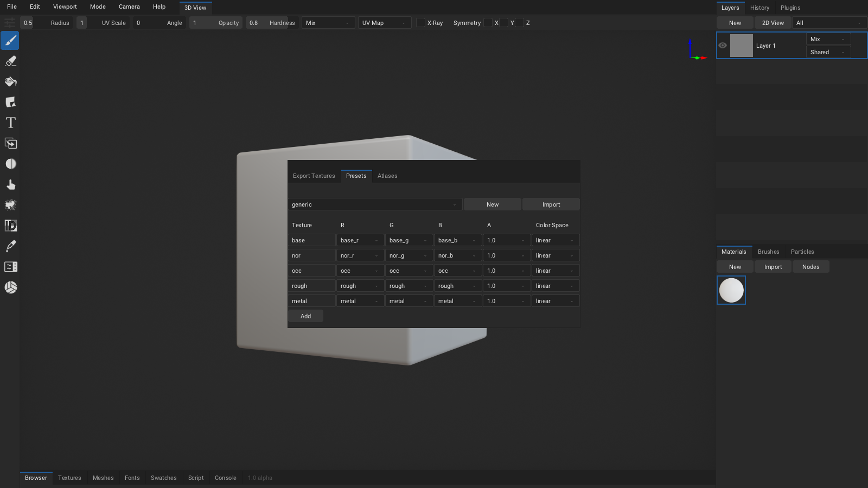Select the Particle splatter tool
This screenshot has width=868, height=488.
[x=10, y=205]
